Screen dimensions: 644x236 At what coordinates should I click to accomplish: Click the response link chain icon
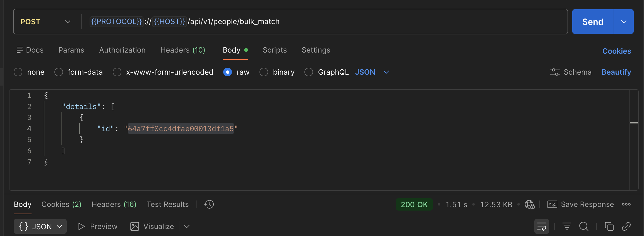[626, 226]
